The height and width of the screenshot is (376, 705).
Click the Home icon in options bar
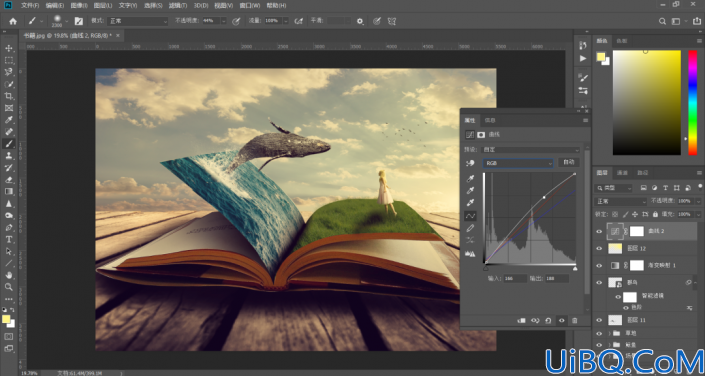13,21
